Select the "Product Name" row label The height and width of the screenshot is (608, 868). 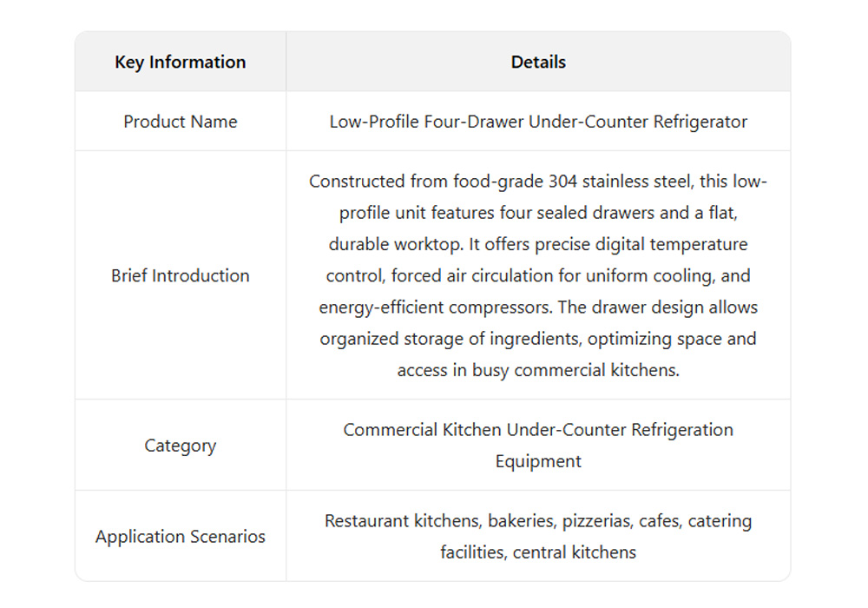[x=180, y=122]
